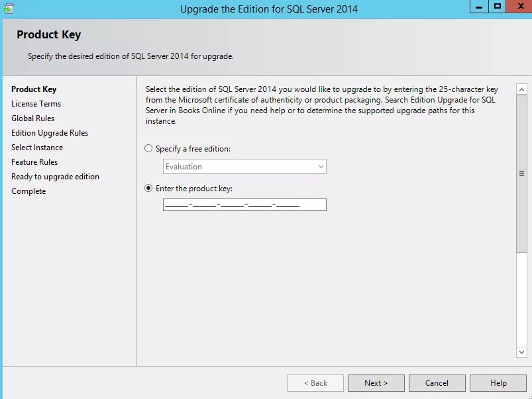Image resolution: width=532 pixels, height=399 pixels.
Task: Go to the Product Key step in sidebar
Action: pyautogui.click(x=34, y=89)
